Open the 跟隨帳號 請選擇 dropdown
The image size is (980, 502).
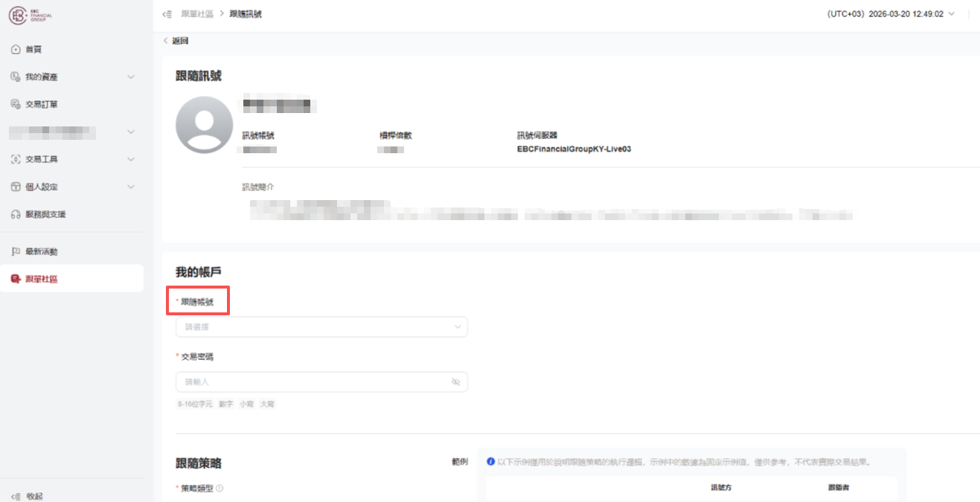click(x=321, y=326)
